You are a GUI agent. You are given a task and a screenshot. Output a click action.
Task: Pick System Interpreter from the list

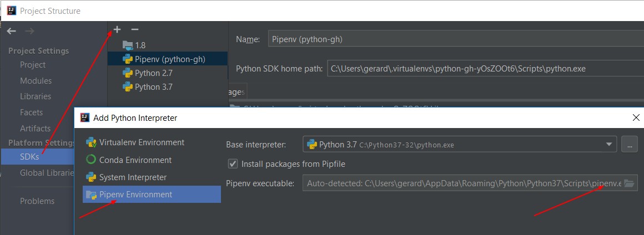pyautogui.click(x=133, y=177)
